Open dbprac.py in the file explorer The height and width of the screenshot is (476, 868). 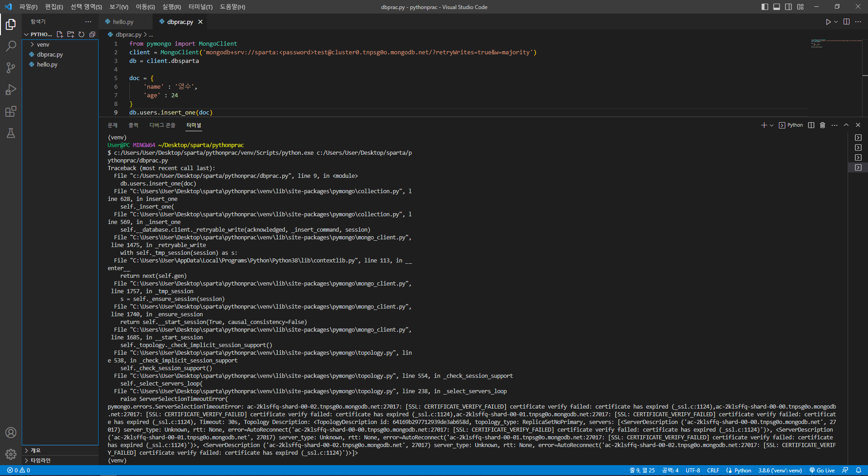[50, 54]
